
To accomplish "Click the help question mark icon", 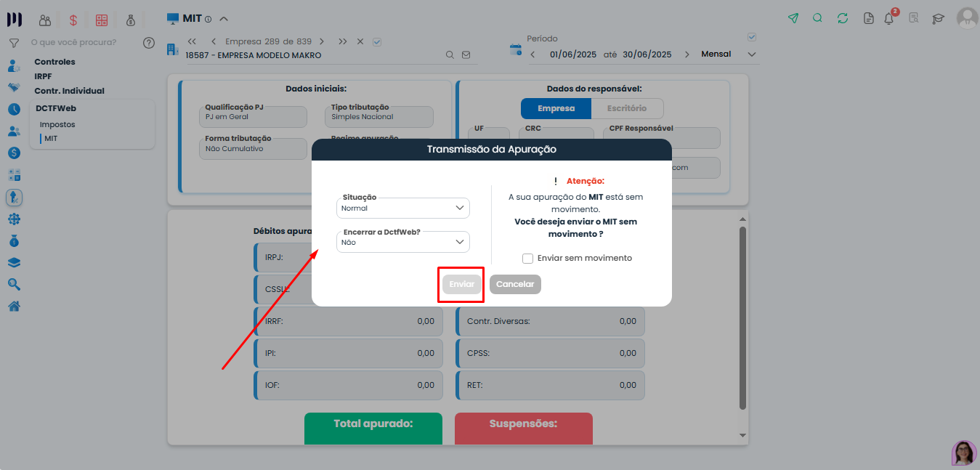I will 149,43.
